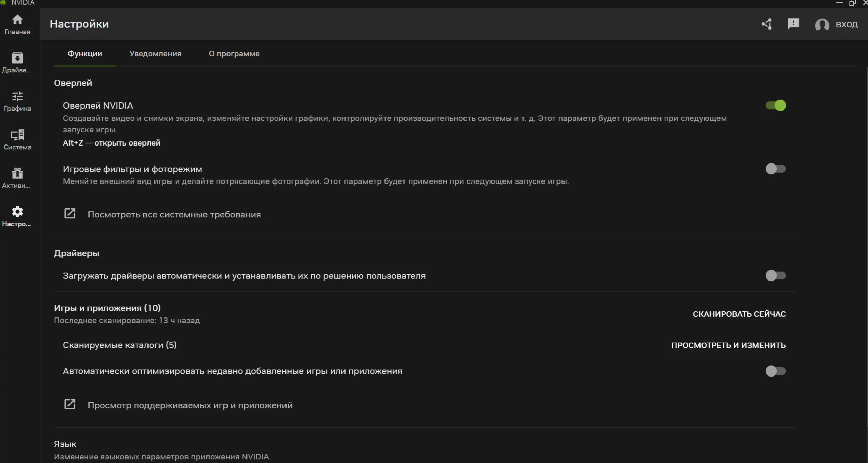The image size is (868, 463).
Task: Toggle automatic driver download switch
Action: (775, 276)
